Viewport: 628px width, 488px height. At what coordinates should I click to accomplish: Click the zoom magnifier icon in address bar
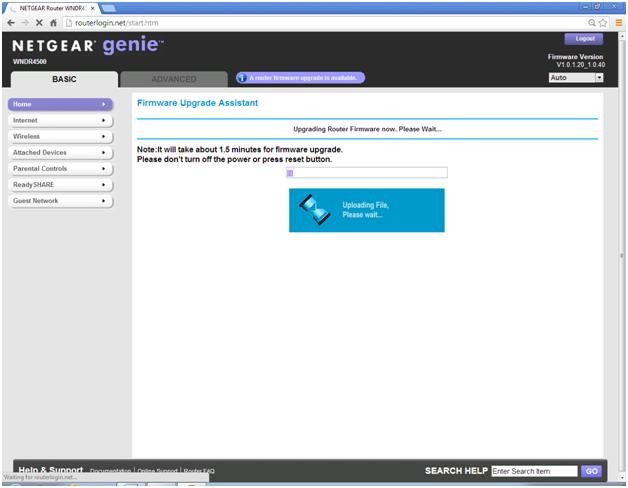pos(592,23)
